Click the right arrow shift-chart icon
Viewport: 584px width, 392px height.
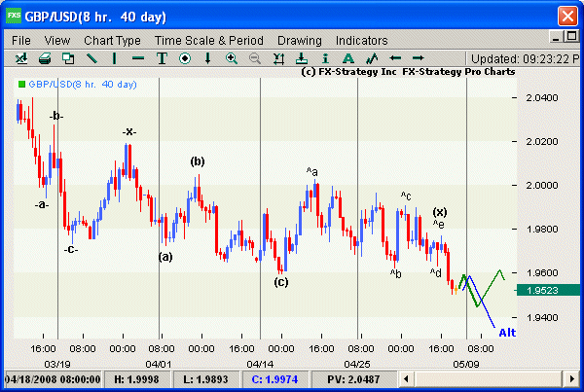419,57
